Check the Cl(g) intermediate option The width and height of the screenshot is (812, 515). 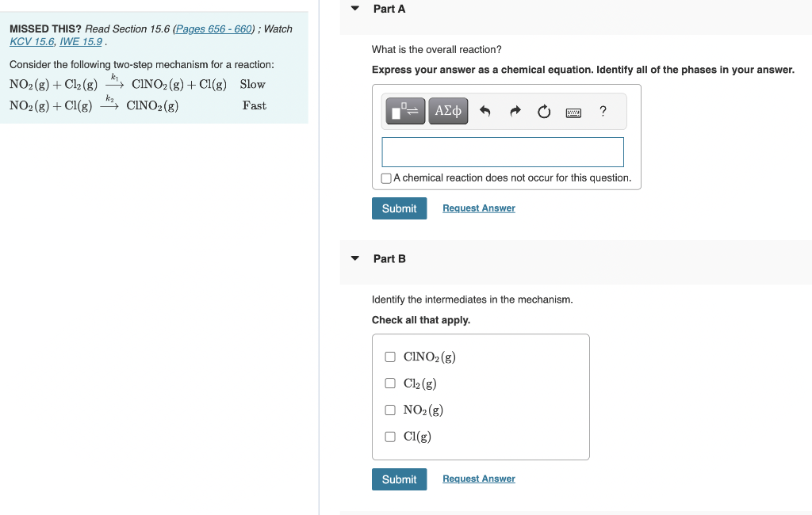tap(390, 437)
